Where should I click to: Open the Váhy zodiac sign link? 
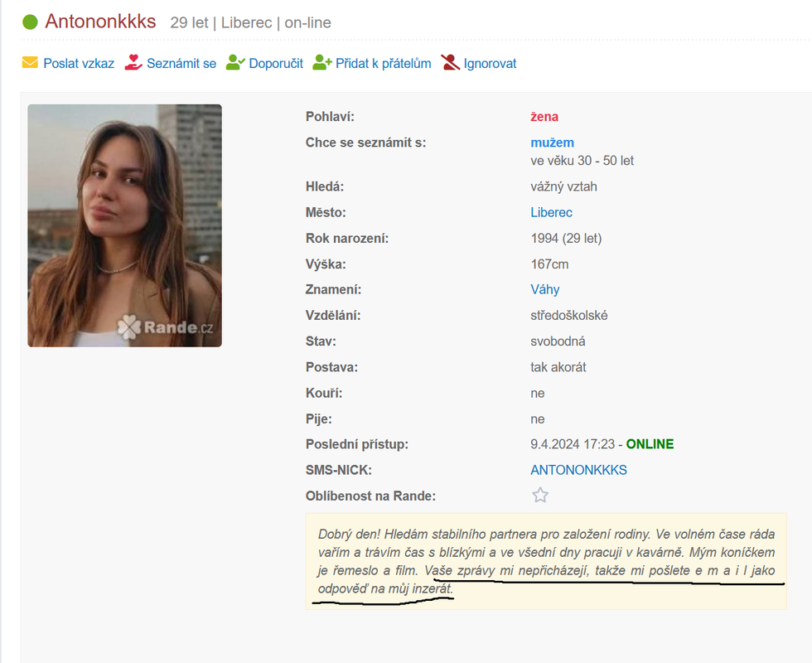[545, 289]
